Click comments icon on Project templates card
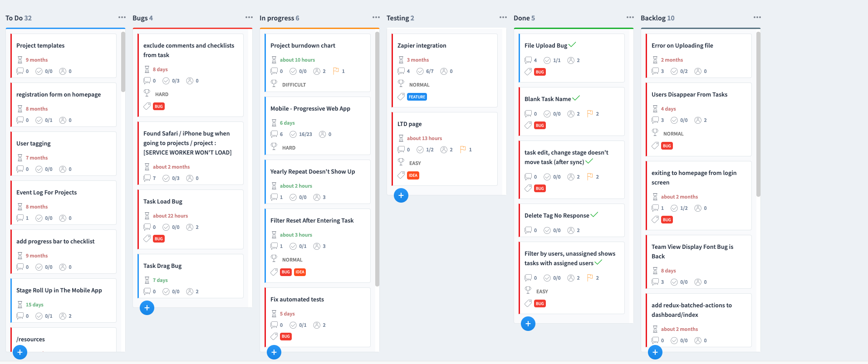868x364 pixels. point(20,71)
